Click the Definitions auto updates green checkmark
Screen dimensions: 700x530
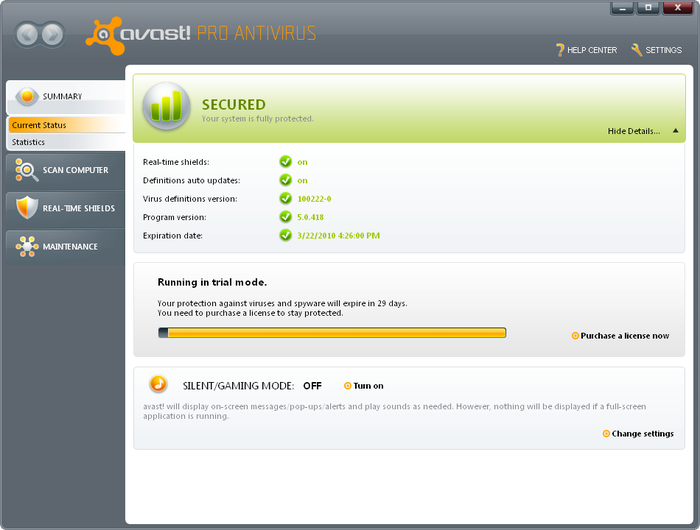tap(286, 180)
